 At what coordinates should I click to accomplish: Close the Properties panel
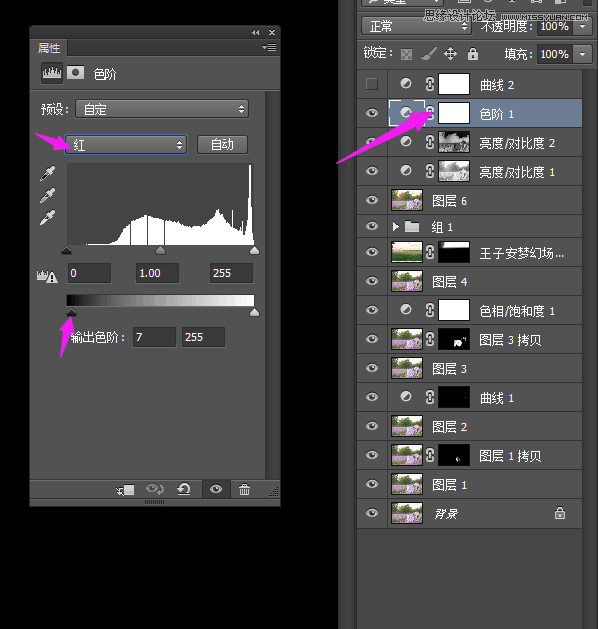tap(272, 32)
